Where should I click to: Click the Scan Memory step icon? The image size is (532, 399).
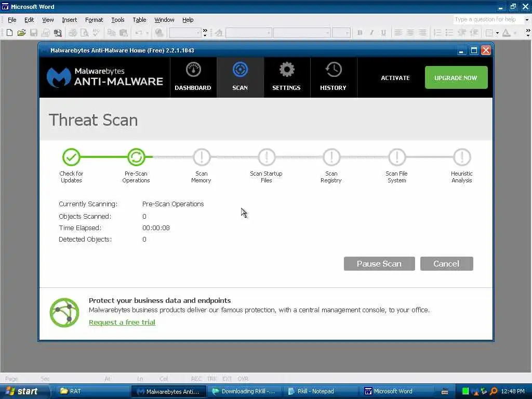[201, 157]
